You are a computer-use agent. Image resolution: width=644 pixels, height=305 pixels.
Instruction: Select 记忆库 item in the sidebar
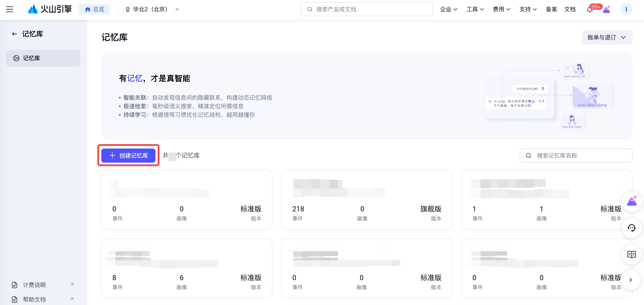(43, 58)
